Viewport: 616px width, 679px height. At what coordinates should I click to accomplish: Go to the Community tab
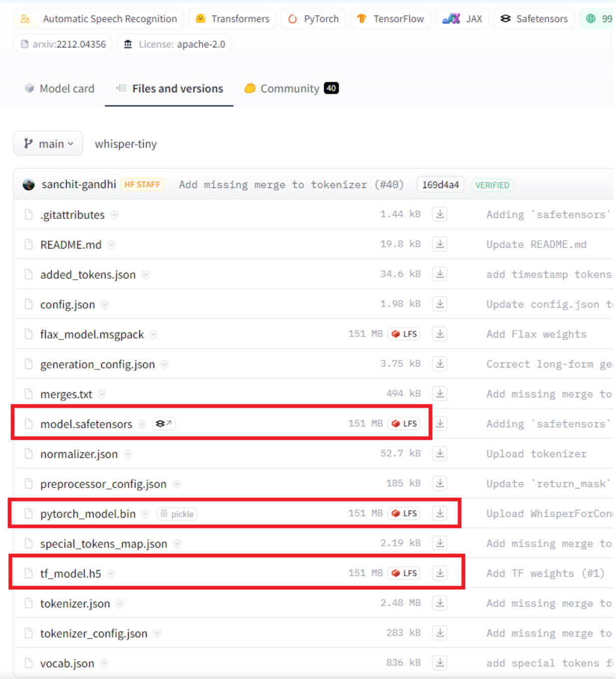(292, 89)
